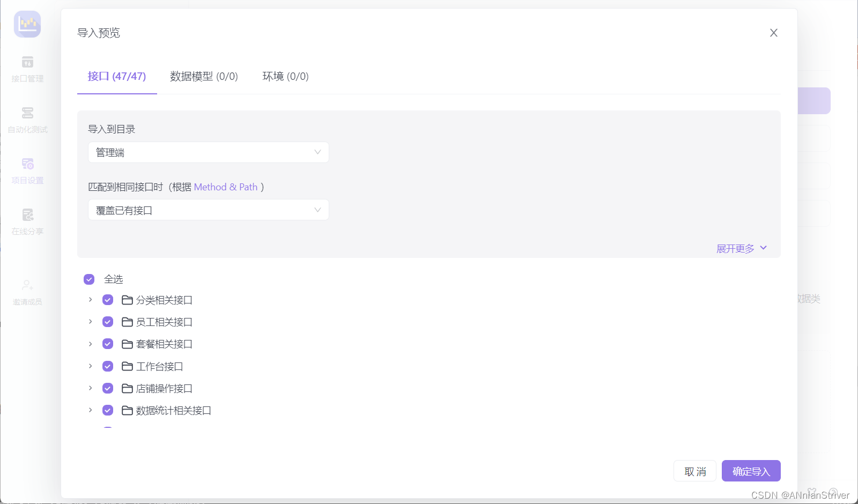This screenshot has height=504, width=858.
Task: Select 员工相关接口 folder label
Action: pyautogui.click(x=164, y=322)
